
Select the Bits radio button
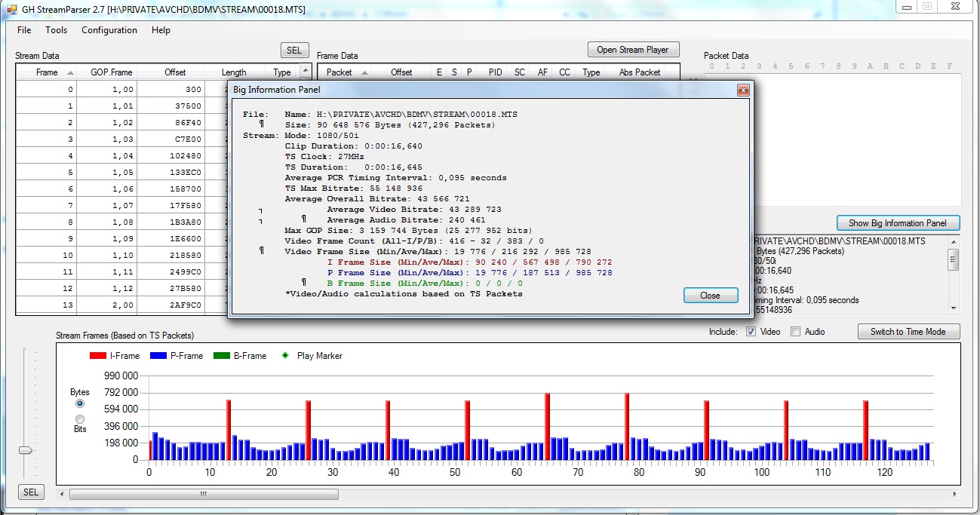coord(80,419)
